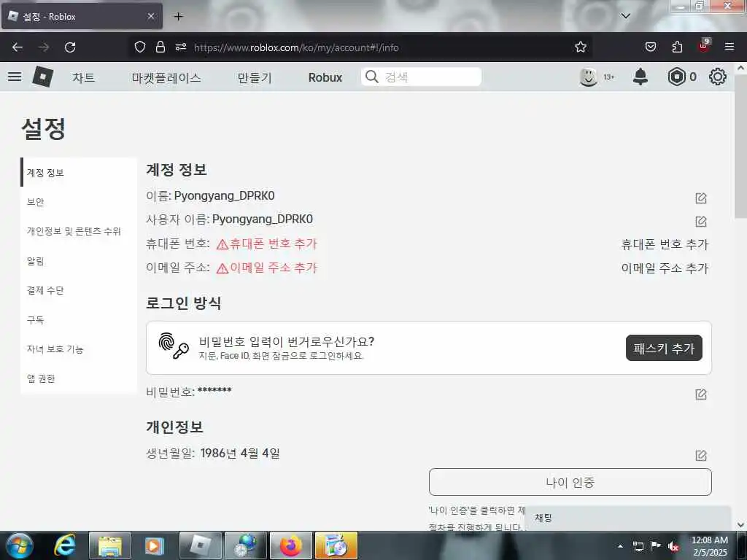Screen dimensions: 747x560
Task: Select the 개인정보 및 콘텐츠 수위 tab
Action: 79,231
